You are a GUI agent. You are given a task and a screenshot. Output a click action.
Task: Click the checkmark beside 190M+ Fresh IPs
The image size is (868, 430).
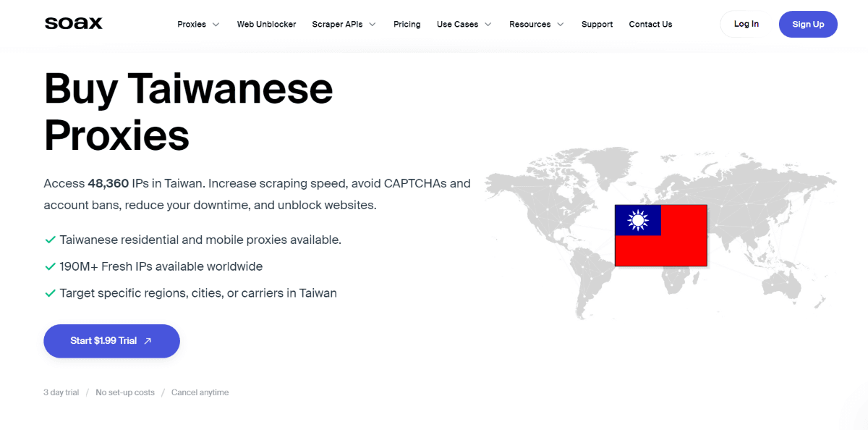pos(50,266)
